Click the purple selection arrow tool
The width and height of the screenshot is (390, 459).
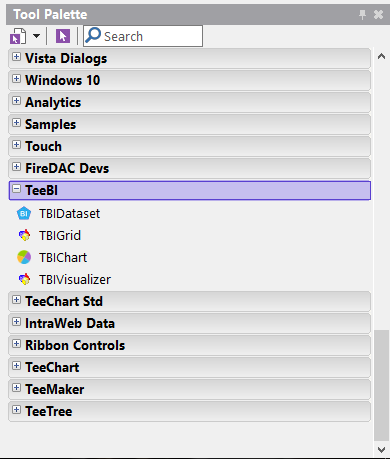pyautogui.click(x=63, y=36)
